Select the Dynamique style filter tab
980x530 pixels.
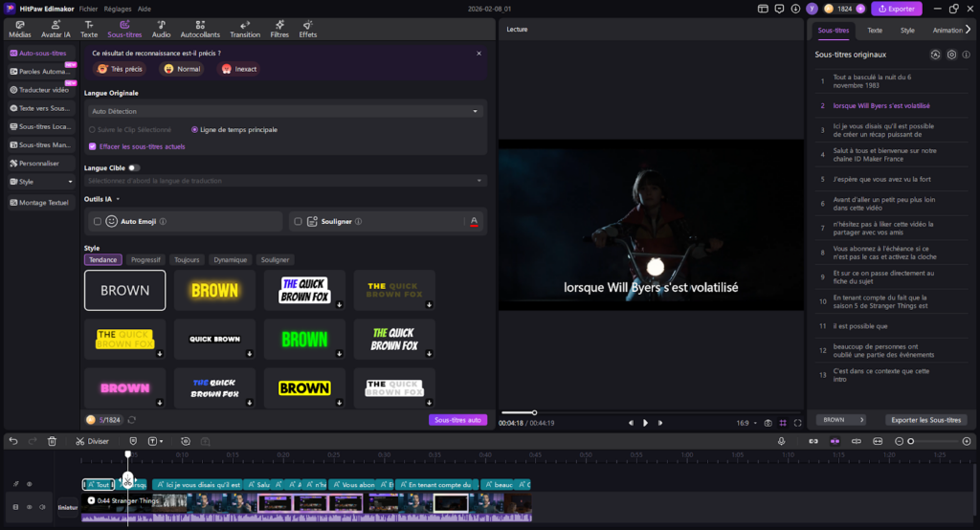pyautogui.click(x=230, y=259)
